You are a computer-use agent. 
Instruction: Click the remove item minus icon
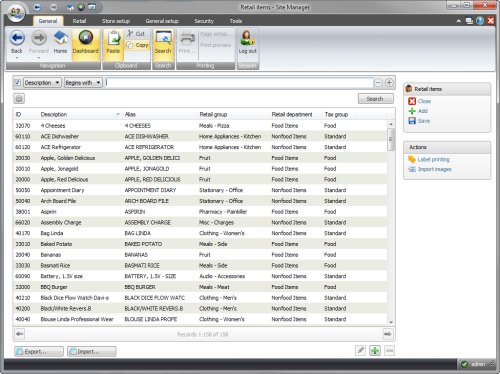(x=389, y=351)
